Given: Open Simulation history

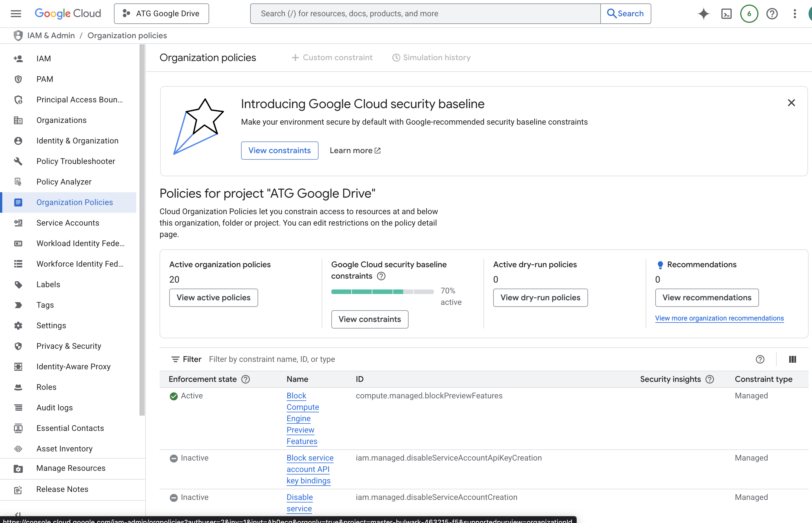Looking at the screenshot, I should [431, 57].
